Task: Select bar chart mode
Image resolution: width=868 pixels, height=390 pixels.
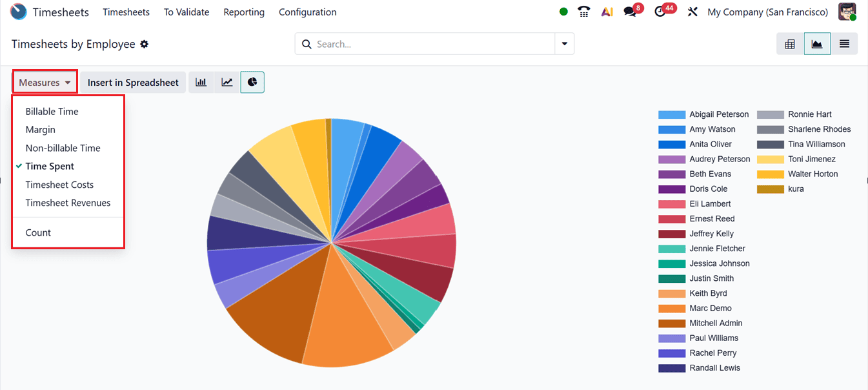Action: (x=201, y=82)
